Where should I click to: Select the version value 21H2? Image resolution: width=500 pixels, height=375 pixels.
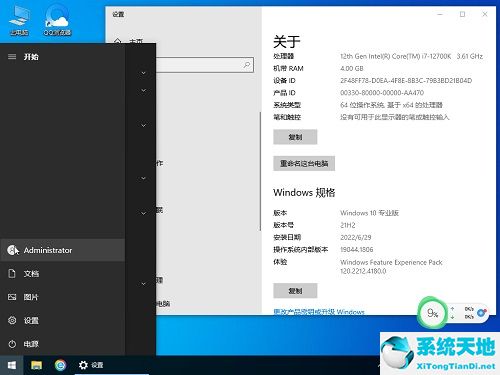coord(348,225)
